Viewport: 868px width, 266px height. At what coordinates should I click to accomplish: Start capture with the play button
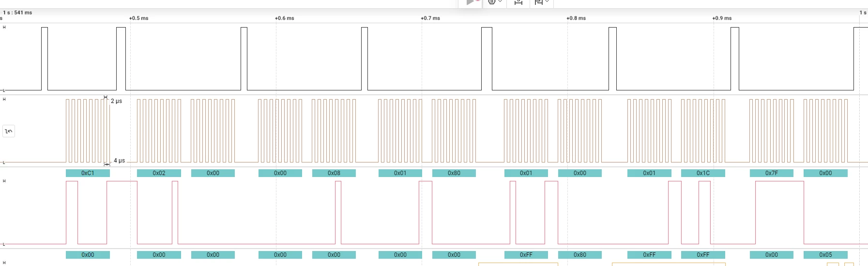[470, 2]
